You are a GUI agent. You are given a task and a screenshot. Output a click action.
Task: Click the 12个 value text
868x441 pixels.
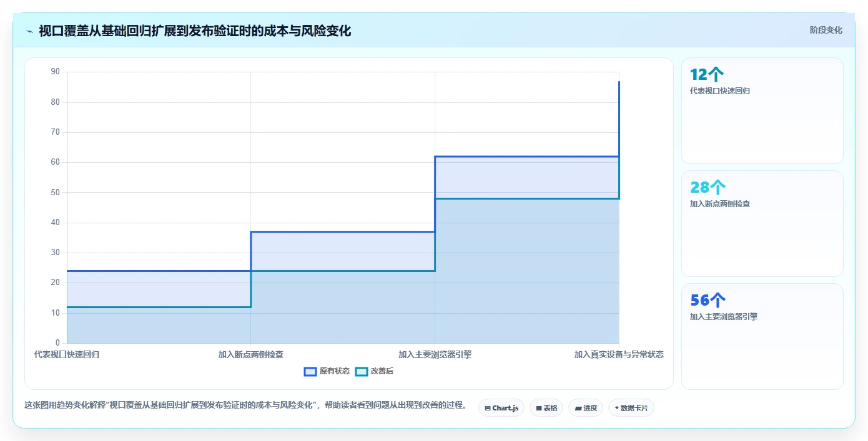(x=707, y=75)
